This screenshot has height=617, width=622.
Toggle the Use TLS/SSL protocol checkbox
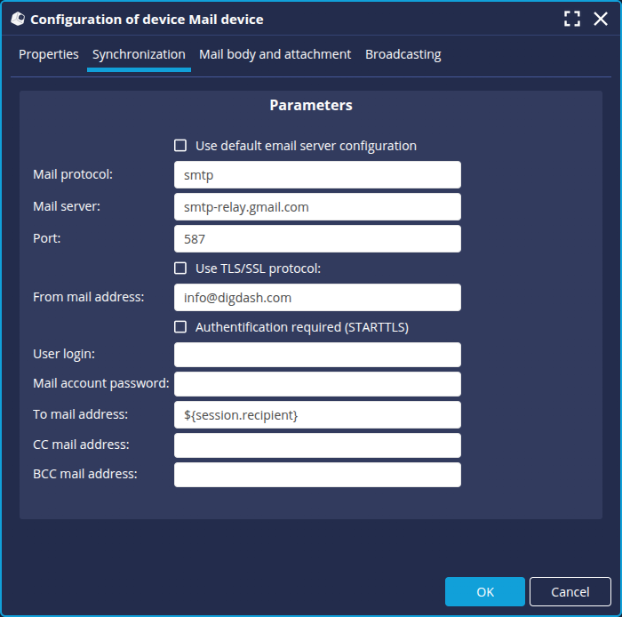tap(181, 268)
